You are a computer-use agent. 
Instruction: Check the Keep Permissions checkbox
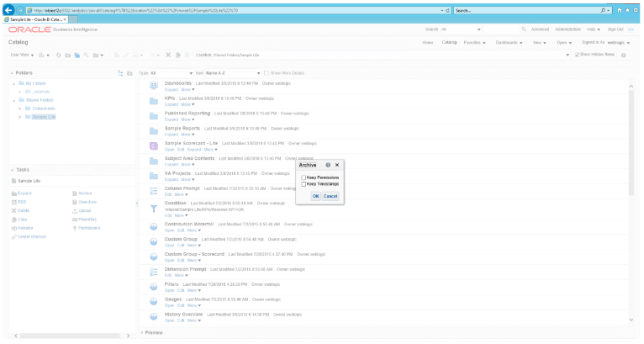tap(304, 177)
